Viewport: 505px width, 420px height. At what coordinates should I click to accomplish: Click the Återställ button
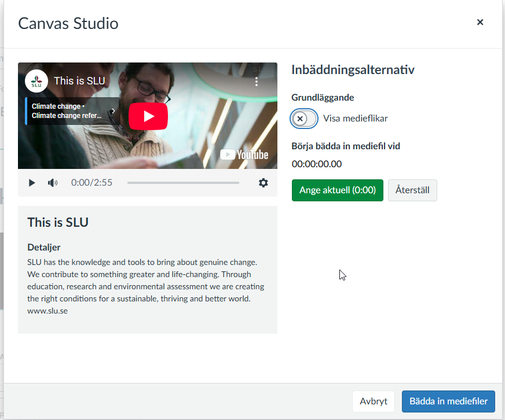coord(412,190)
